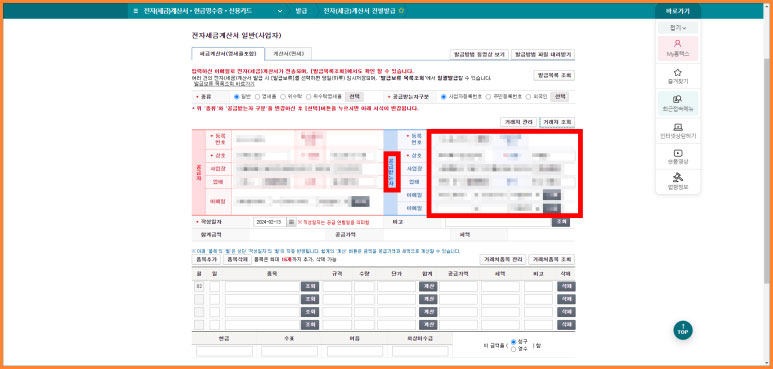Click the 품목추가 button
Viewport: 773px width, 369px height.
[x=206, y=259]
